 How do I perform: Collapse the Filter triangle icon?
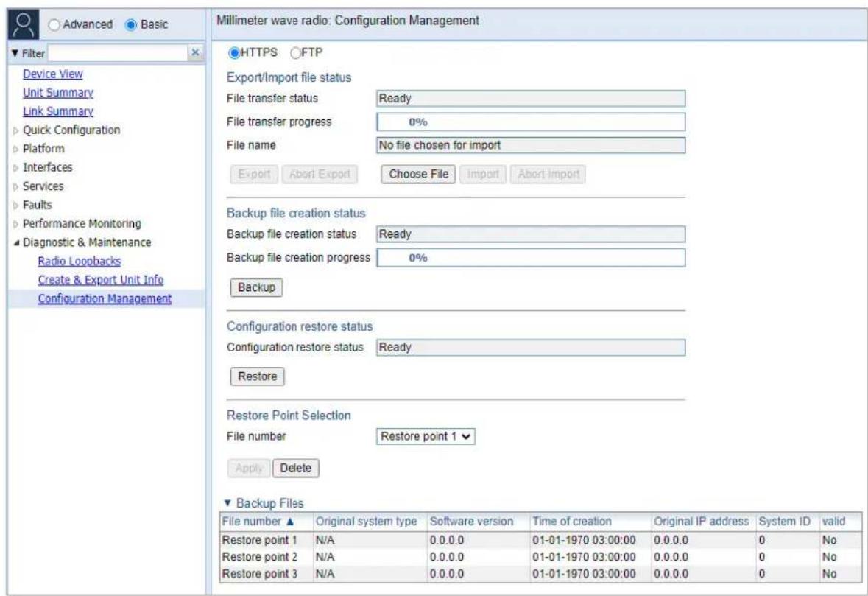point(15,53)
